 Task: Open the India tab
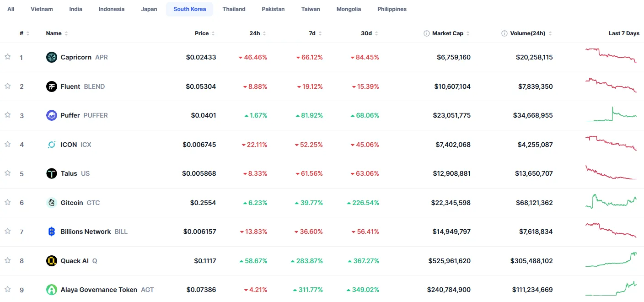tap(76, 9)
